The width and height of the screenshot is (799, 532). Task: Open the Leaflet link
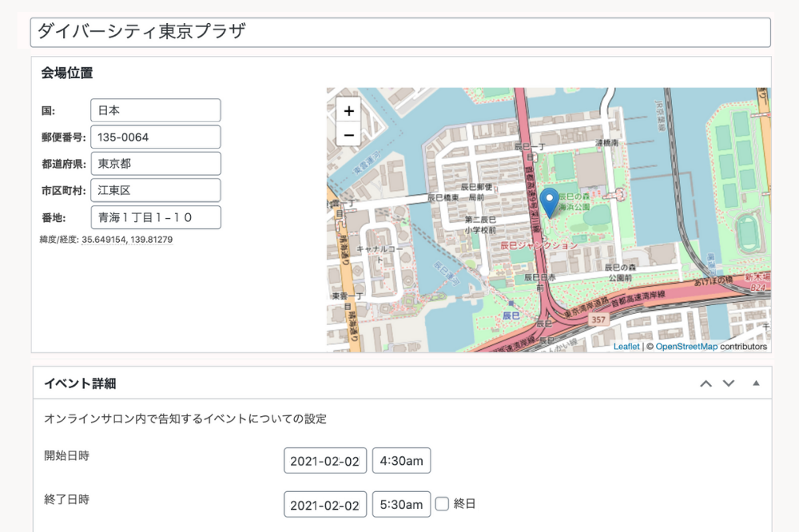click(x=626, y=347)
